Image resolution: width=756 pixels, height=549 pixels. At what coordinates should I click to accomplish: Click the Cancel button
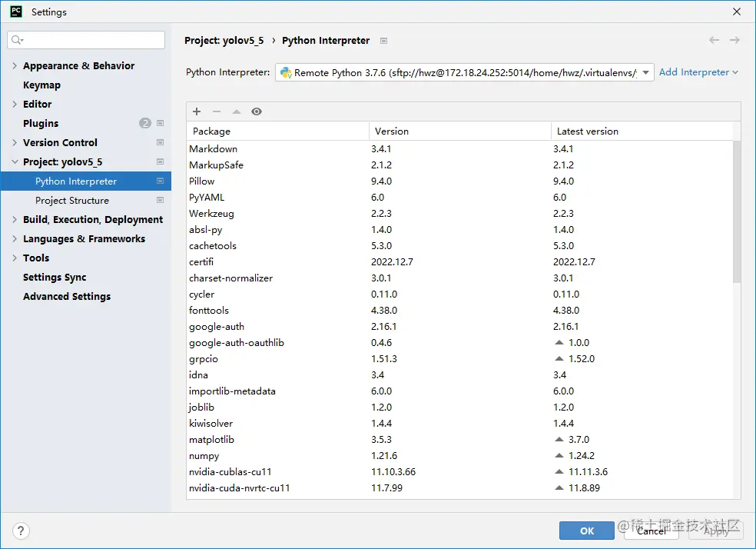click(652, 531)
